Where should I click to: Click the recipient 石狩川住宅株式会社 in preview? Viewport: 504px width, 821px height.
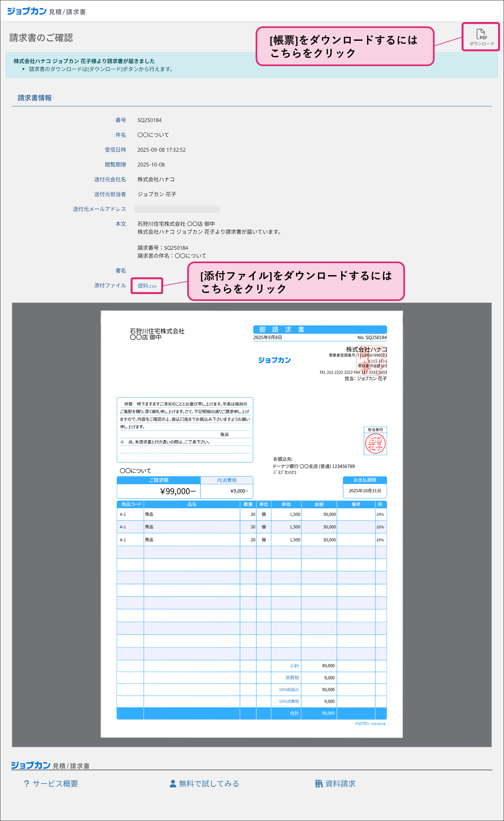(x=157, y=331)
